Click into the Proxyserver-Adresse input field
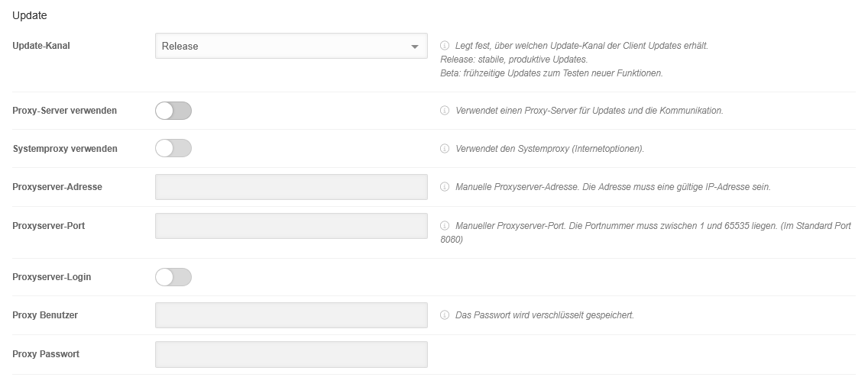 point(291,187)
